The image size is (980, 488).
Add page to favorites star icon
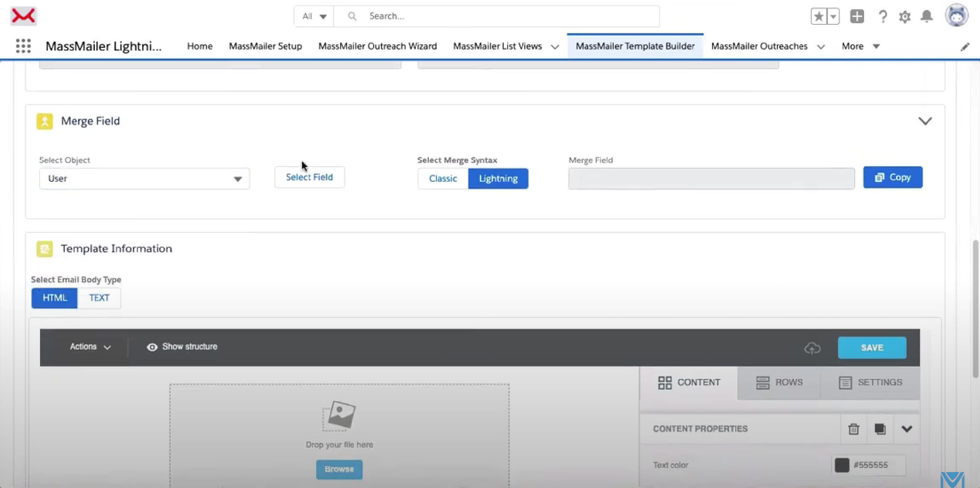point(819,17)
